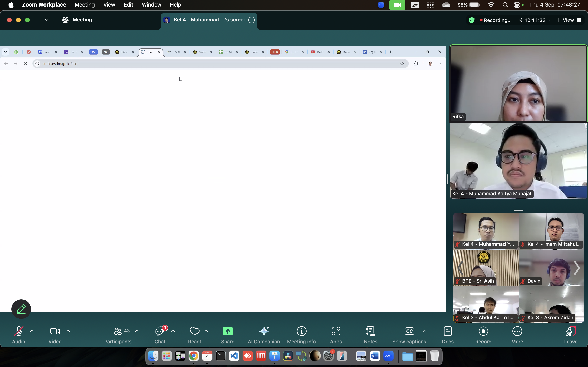Click the View layout button

click(x=572, y=20)
